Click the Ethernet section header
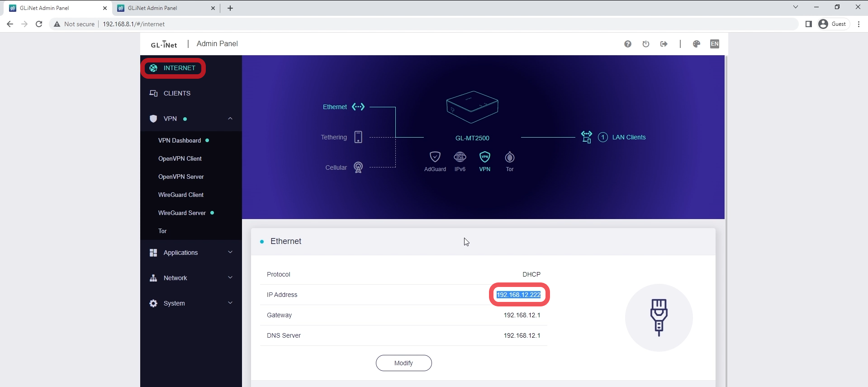Screen dimensions: 868x387 tap(483, 242)
